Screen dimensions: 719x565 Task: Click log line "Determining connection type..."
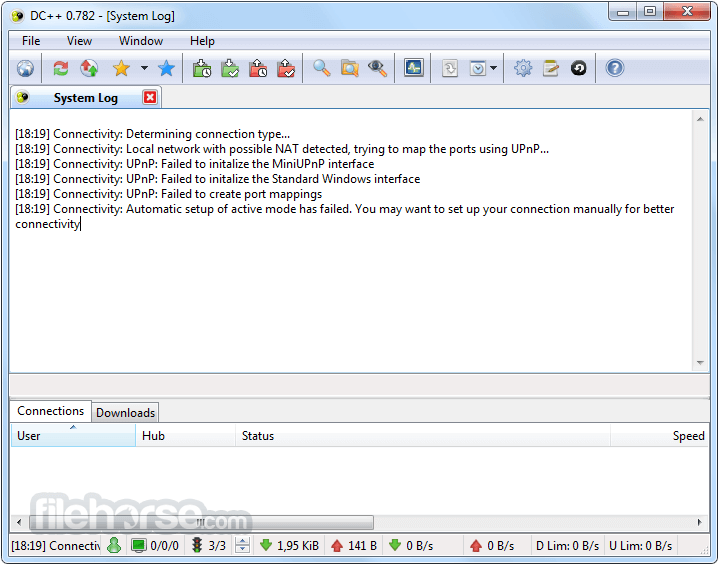pos(152,134)
